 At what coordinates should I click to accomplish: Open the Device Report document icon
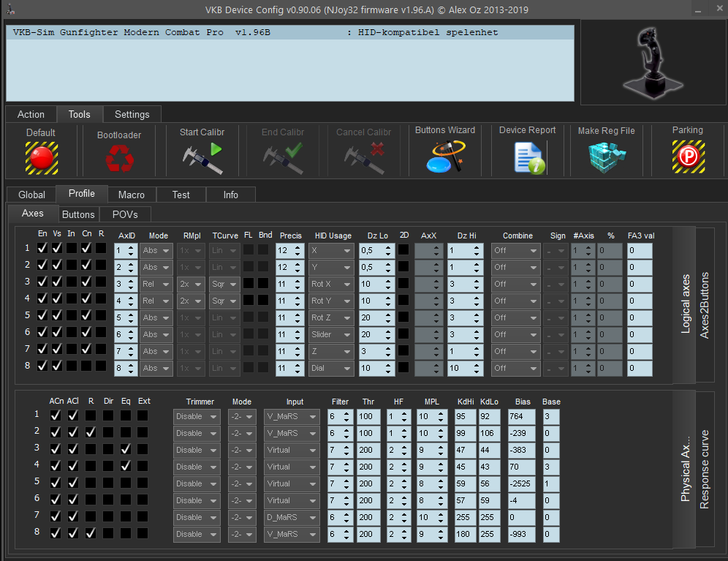(528, 158)
